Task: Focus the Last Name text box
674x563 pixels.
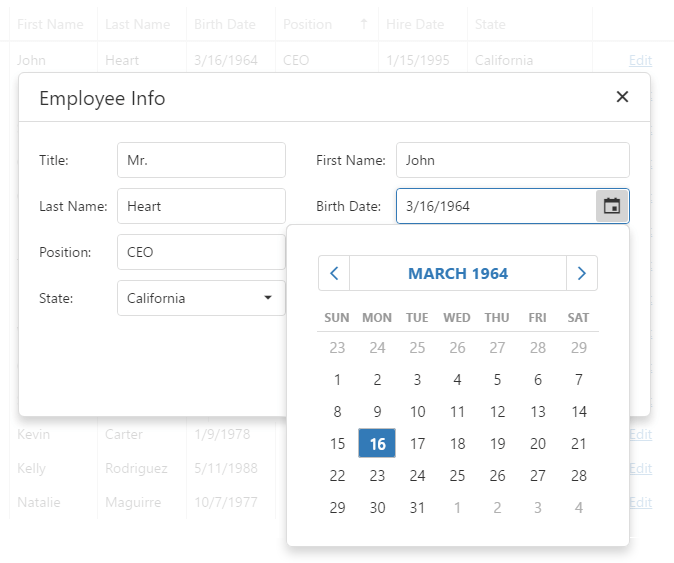Action: 201,206
